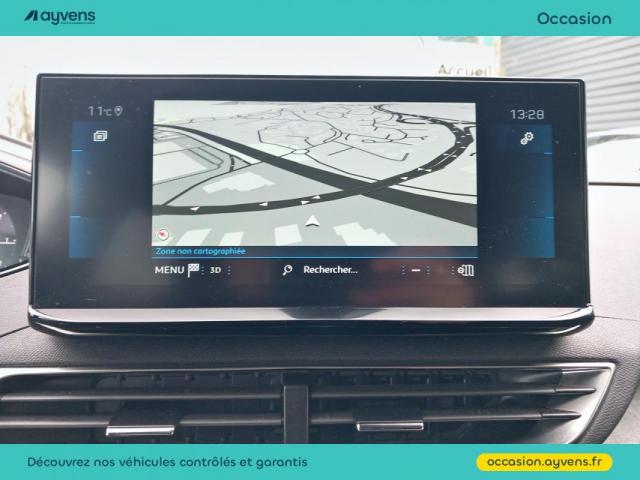This screenshot has width=640, height=480.
Task: Click the ayvens logo in banner
Action: click(60, 16)
